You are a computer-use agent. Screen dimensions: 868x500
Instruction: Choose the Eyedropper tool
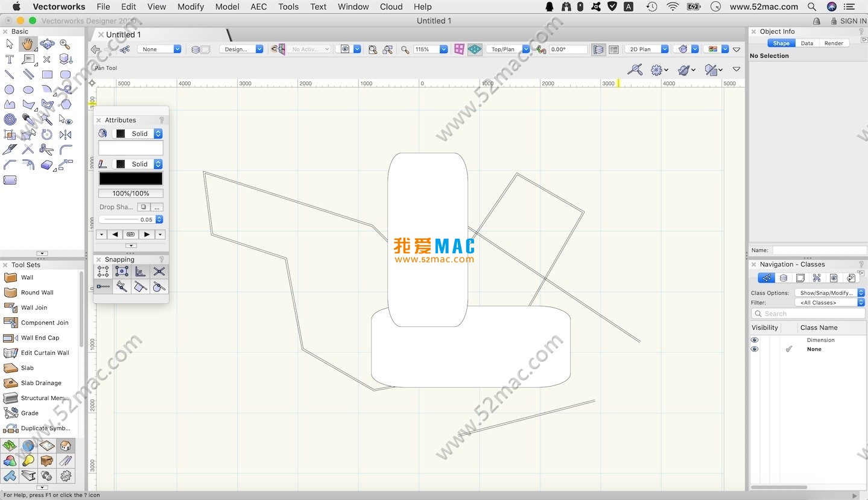[28, 119]
